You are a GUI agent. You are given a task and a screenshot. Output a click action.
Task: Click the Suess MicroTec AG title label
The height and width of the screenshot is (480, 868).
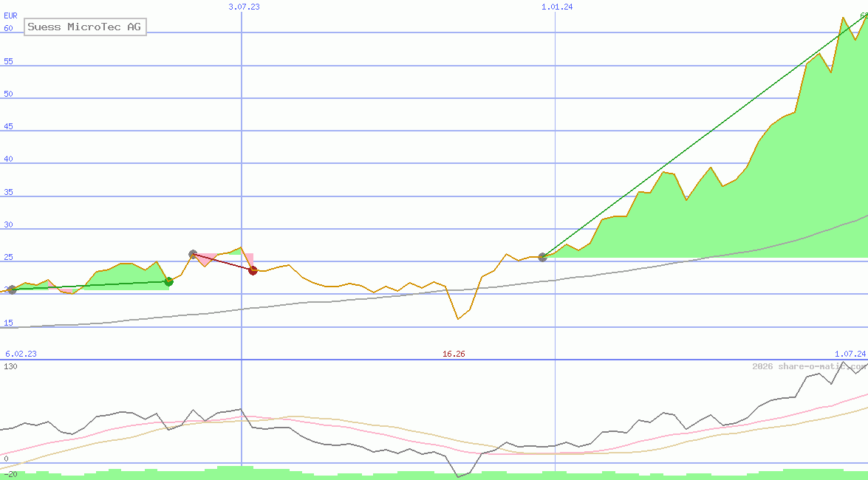[x=85, y=27]
